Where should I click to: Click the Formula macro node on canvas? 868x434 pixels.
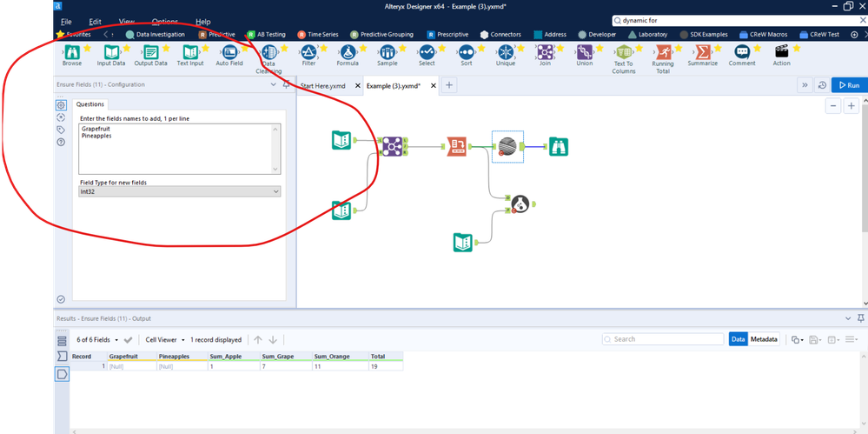click(x=520, y=204)
